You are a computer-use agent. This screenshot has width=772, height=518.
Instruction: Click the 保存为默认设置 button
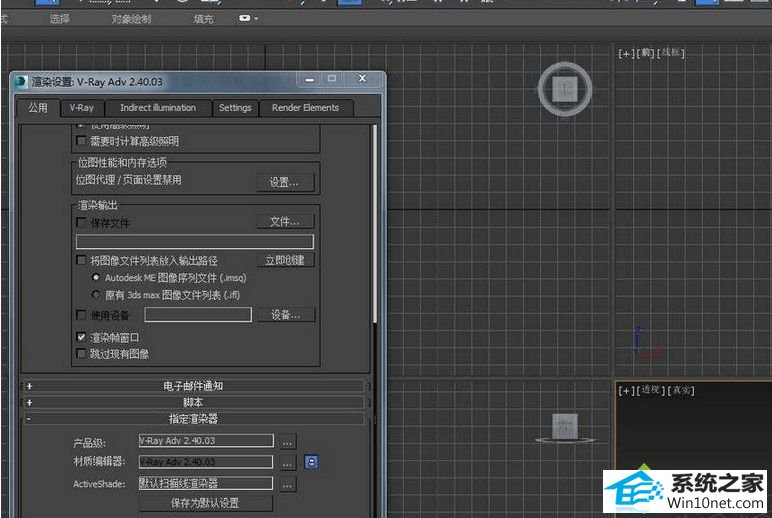[205, 503]
